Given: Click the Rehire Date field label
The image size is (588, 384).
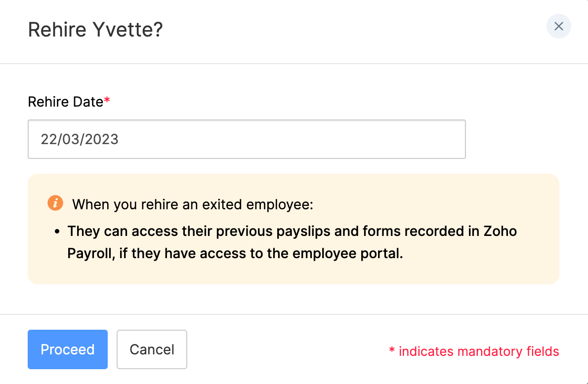Looking at the screenshot, I should pyautogui.click(x=65, y=102).
